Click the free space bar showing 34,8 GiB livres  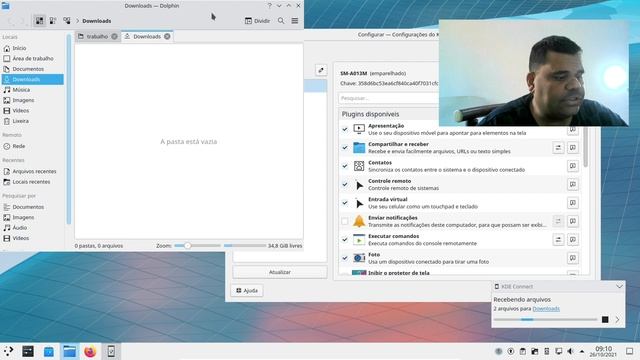pyautogui.click(x=245, y=246)
